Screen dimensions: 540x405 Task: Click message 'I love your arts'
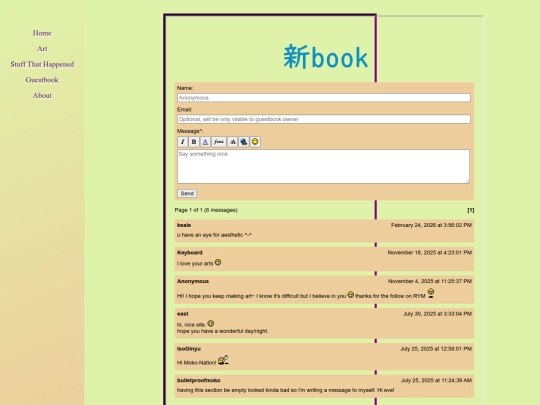coord(195,264)
